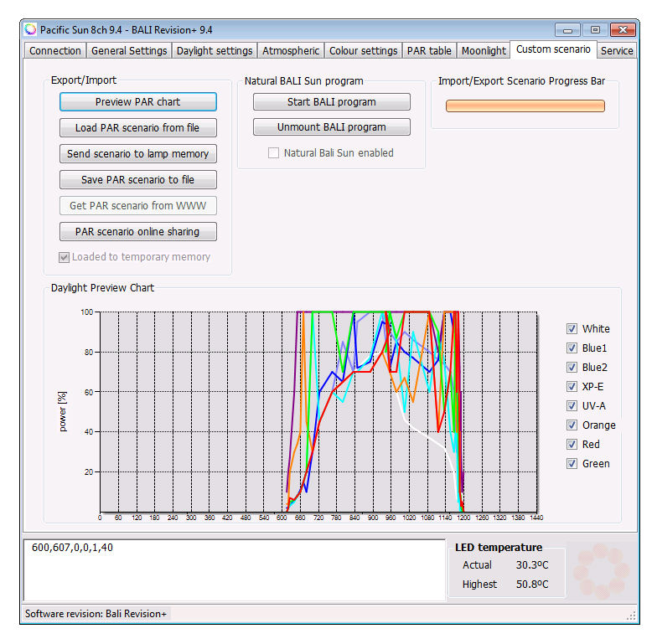Open the General Settings tab
The width and height of the screenshot is (657, 644).
tap(129, 51)
